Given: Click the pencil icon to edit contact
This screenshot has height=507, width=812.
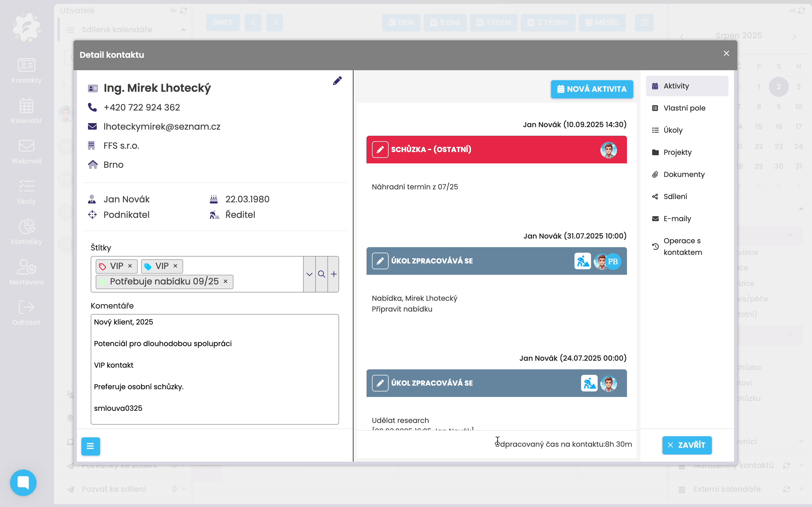Looking at the screenshot, I should 337,81.
